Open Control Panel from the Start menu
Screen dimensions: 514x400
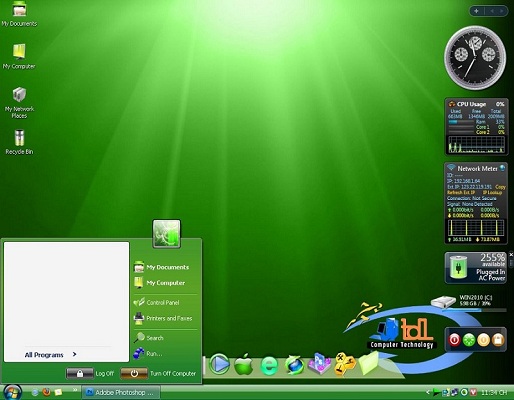(156, 302)
